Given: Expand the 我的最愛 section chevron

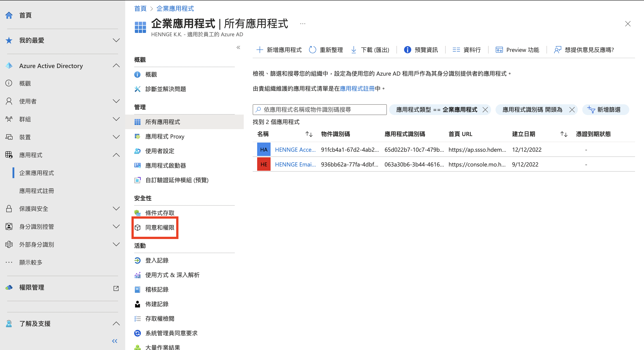Looking at the screenshot, I should (116, 40).
